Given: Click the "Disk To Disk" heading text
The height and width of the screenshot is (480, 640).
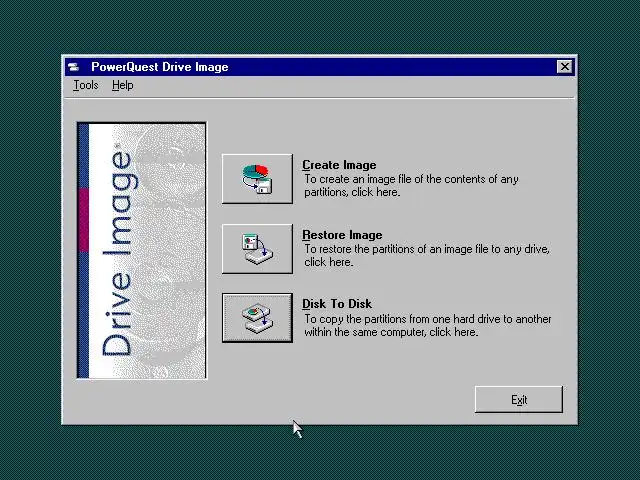Looking at the screenshot, I should pyautogui.click(x=337, y=304).
